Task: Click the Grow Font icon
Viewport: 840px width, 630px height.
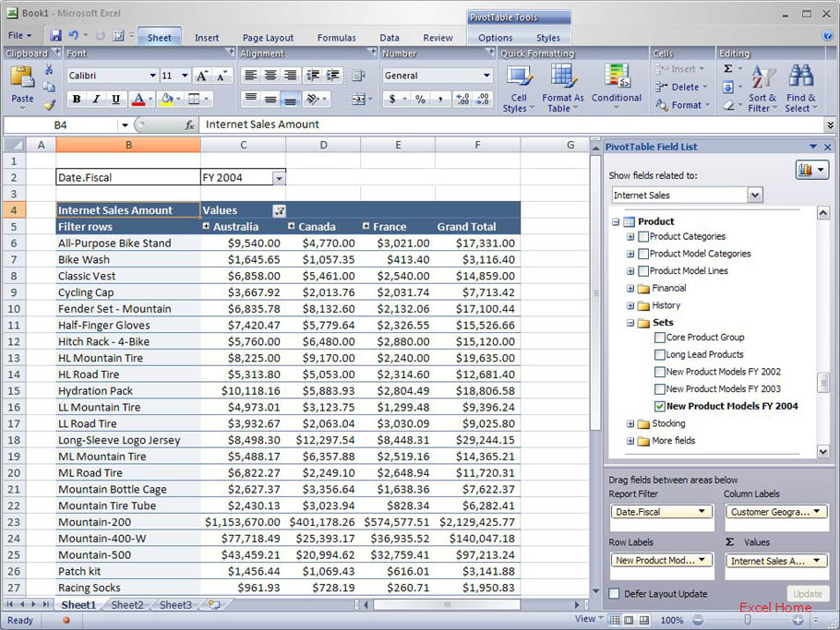Action: tap(202, 76)
